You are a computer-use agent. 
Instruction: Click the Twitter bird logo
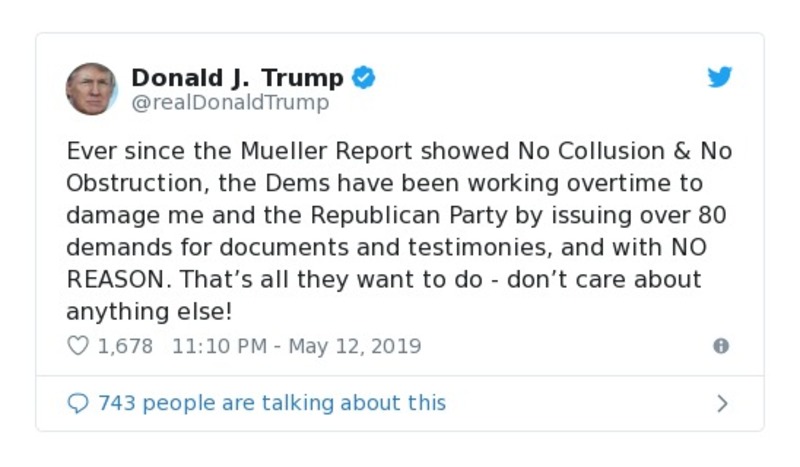pos(720,78)
